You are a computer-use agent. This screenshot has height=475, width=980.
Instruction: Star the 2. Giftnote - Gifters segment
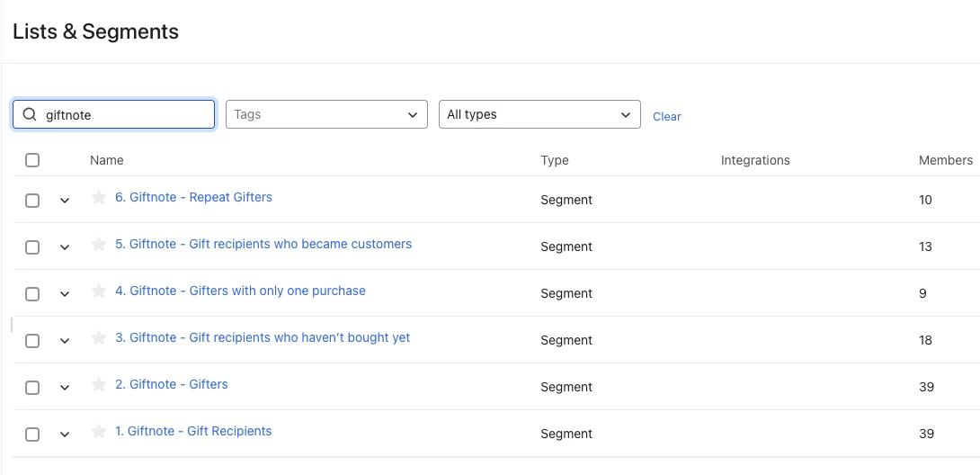(98, 385)
